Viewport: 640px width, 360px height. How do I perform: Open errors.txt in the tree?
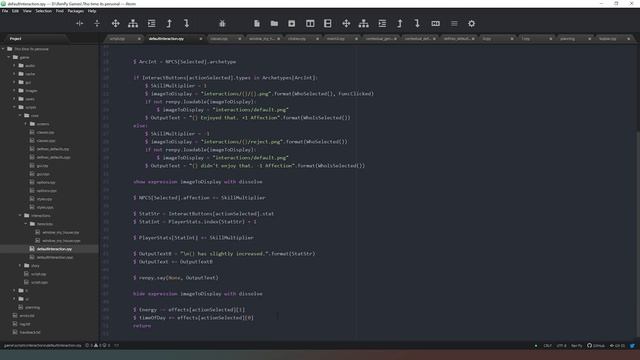coord(27,316)
